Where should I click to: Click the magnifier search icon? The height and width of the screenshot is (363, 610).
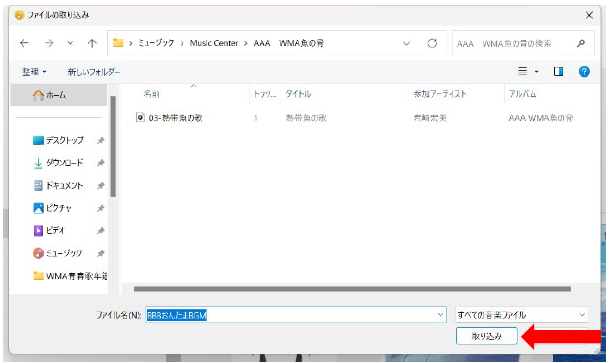(x=581, y=43)
